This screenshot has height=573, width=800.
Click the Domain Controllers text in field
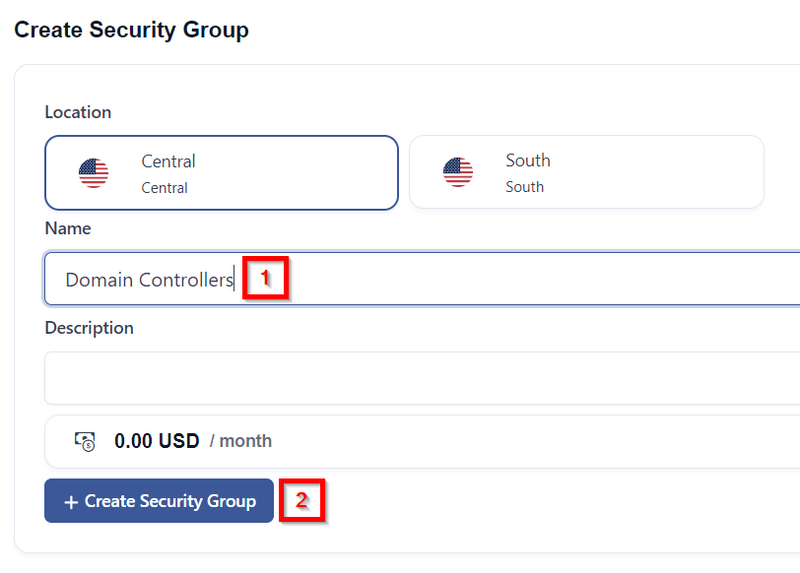149,280
